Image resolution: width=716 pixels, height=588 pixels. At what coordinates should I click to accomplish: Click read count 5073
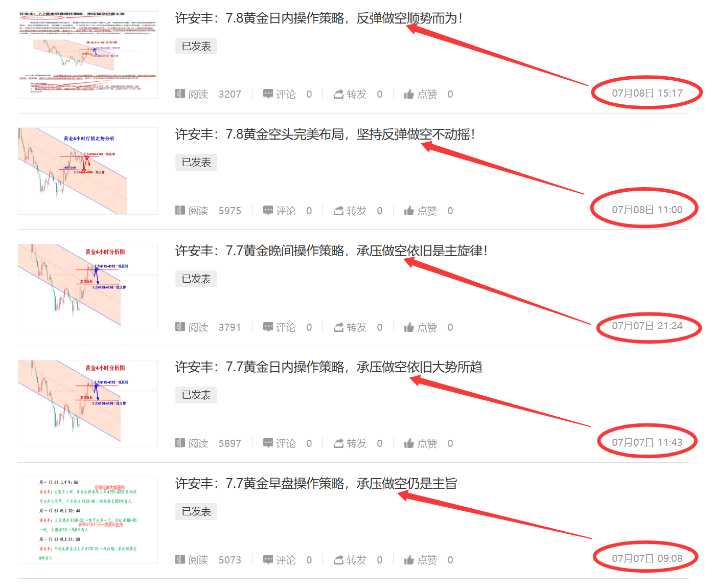pos(229,560)
